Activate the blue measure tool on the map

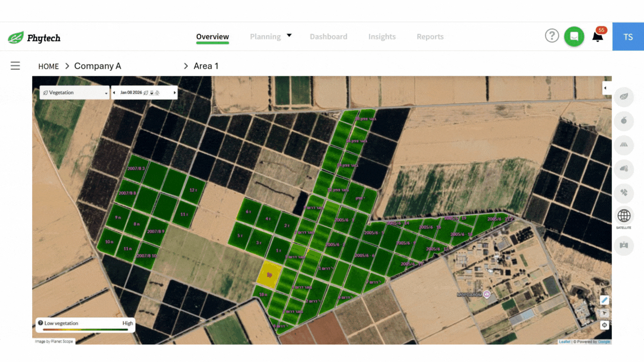pyautogui.click(x=604, y=300)
